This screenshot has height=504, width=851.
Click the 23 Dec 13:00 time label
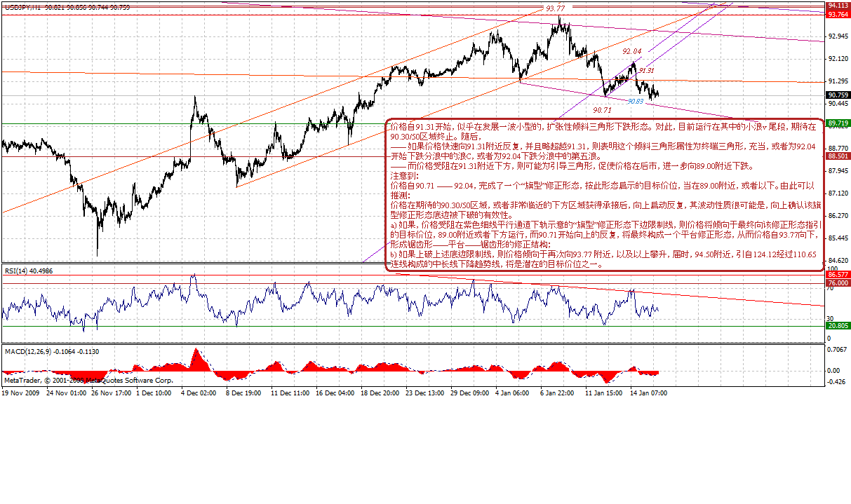[424, 394]
